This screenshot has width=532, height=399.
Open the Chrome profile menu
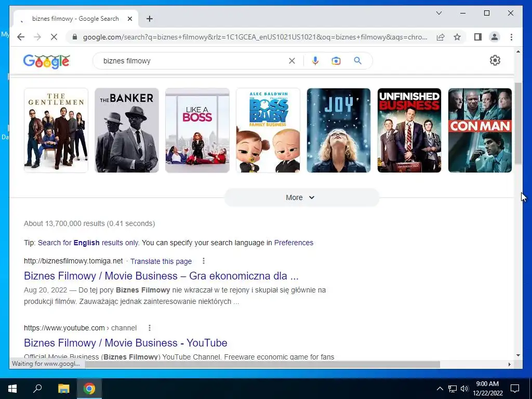coord(495,37)
